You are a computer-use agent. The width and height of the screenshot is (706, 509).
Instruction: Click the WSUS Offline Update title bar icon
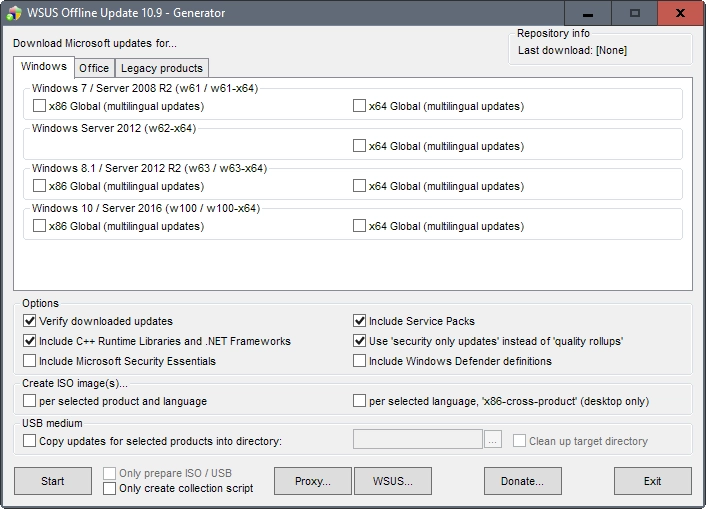pos(14,13)
